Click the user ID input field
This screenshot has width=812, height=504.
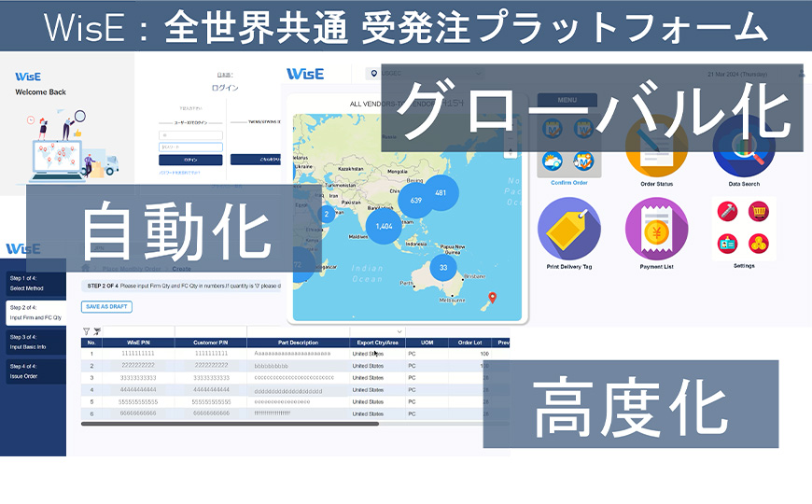pyautogui.click(x=190, y=135)
